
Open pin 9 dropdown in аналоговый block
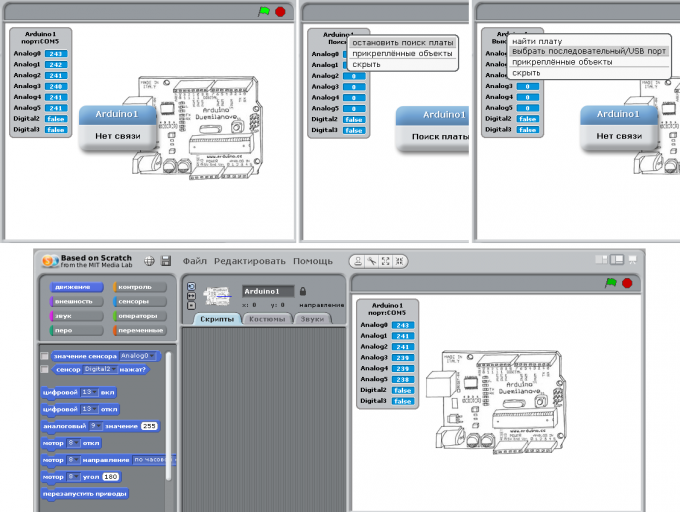[95, 426]
